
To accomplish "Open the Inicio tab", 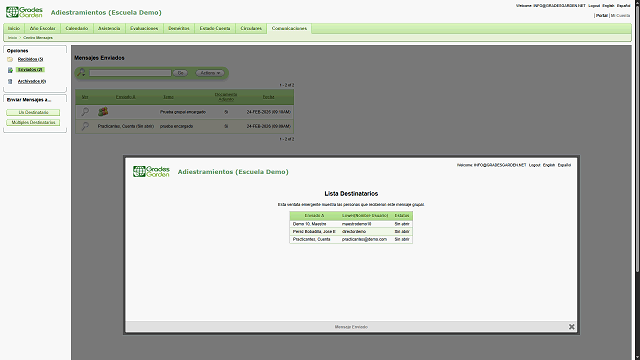I will [14, 29].
